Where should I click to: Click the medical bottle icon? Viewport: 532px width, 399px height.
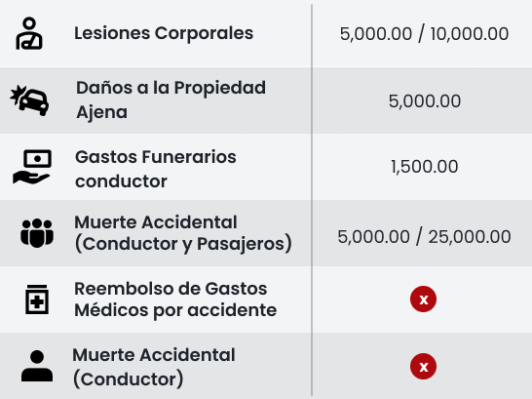[37, 299]
